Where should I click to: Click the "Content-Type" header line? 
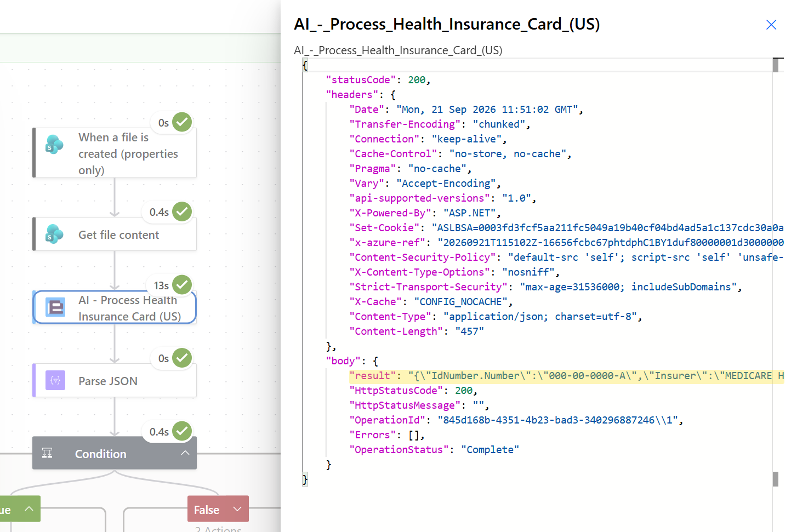(496, 317)
